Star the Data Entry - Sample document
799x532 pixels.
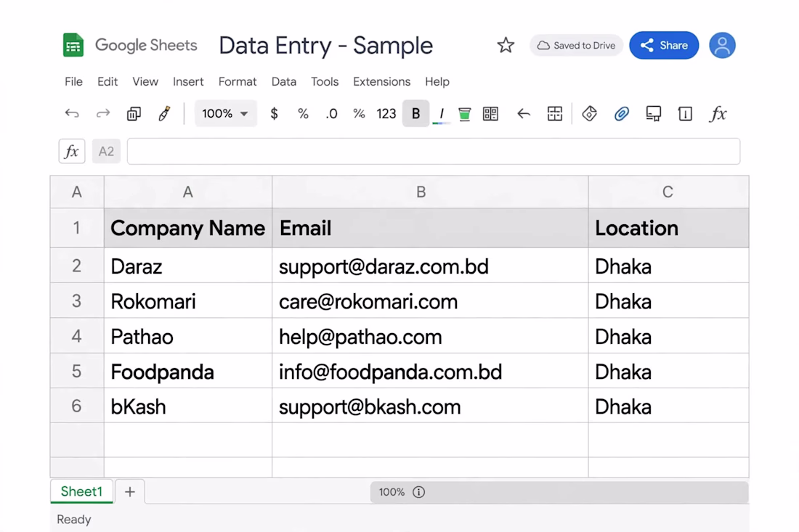tap(506, 45)
